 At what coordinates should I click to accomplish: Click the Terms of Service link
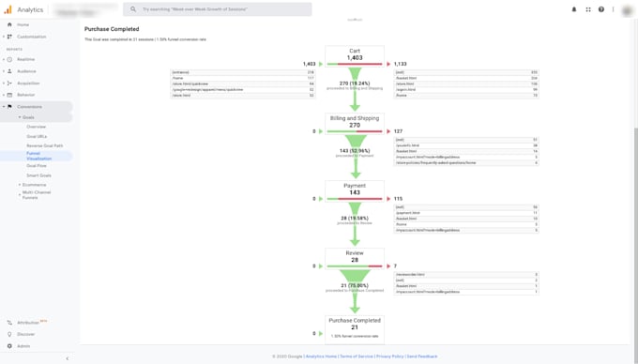357,356
